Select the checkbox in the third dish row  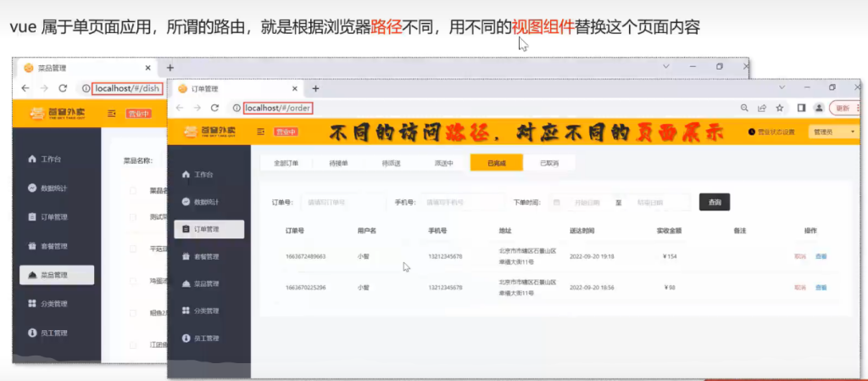point(133,281)
